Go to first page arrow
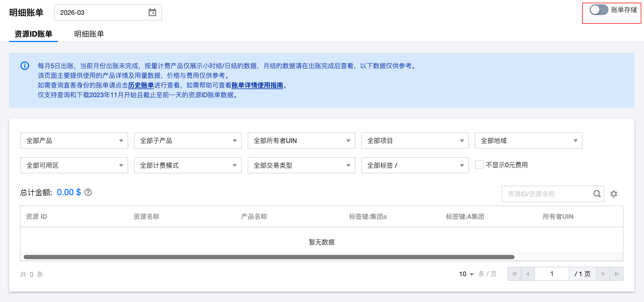Viewport: 644px width, 302px height. pos(514,274)
